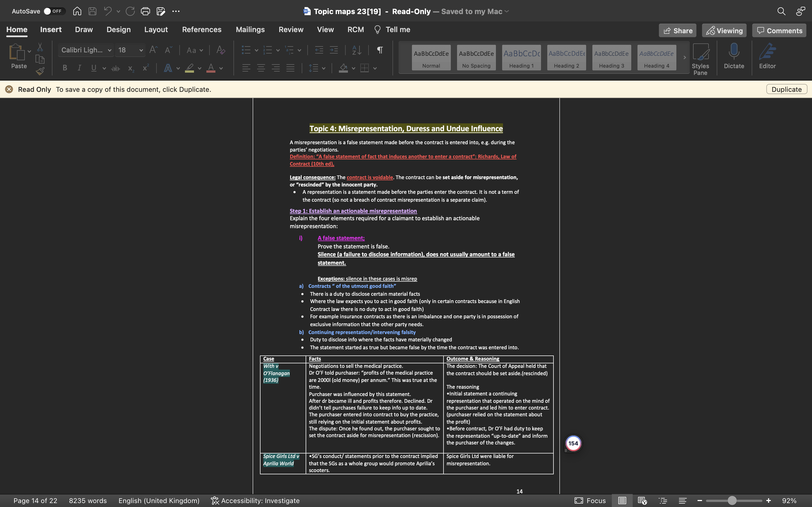Show paragraph marks
The height and width of the screenshot is (507, 812).
tap(379, 50)
